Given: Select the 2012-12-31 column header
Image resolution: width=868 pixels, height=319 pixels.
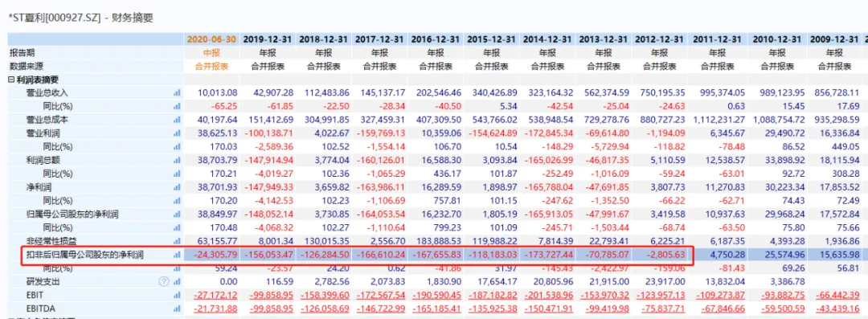Looking at the screenshot, I should [659, 39].
